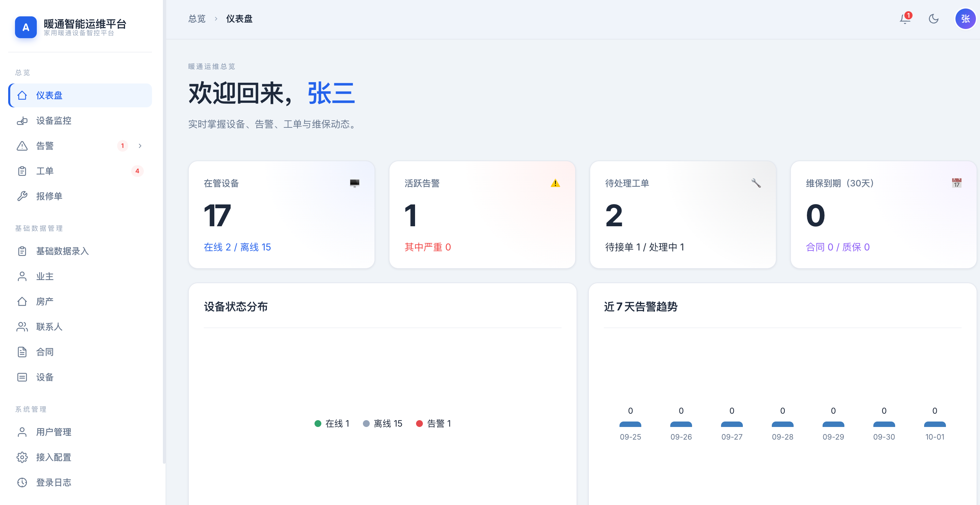Click the 工单 clipboard sidebar icon
This screenshot has width=980, height=505.
tap(22, 171)
